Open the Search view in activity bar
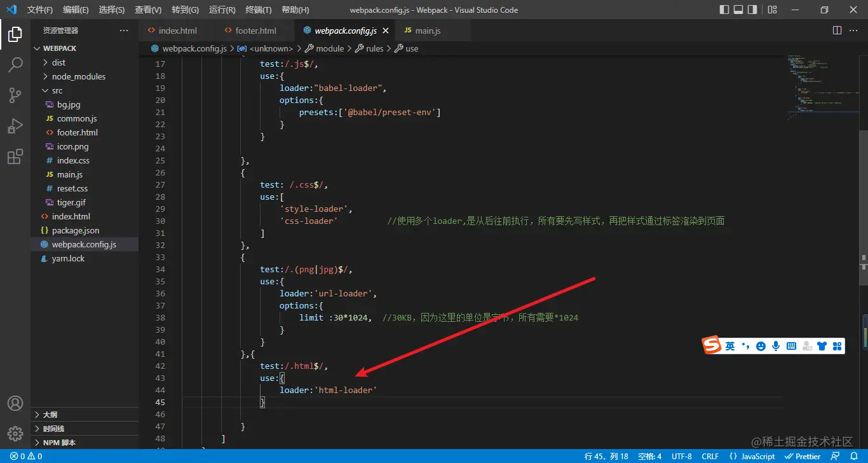 [x=15, y=65]
